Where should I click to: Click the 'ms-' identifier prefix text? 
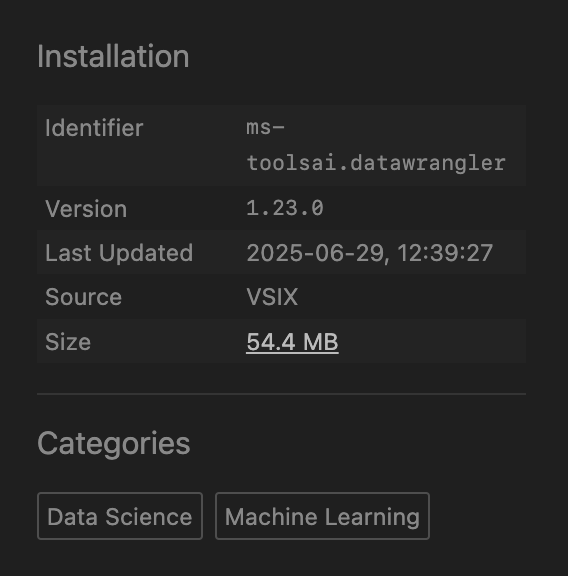[x=265, y=128]
